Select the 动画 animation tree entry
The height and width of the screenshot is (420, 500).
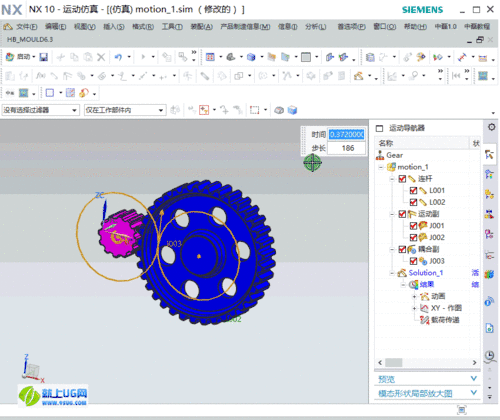click(438, 296)
